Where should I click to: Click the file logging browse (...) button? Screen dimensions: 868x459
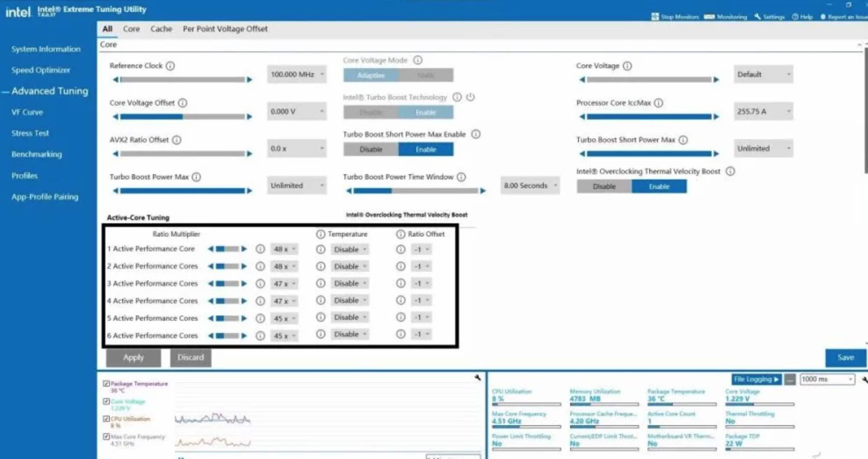(x=790, y=380)
